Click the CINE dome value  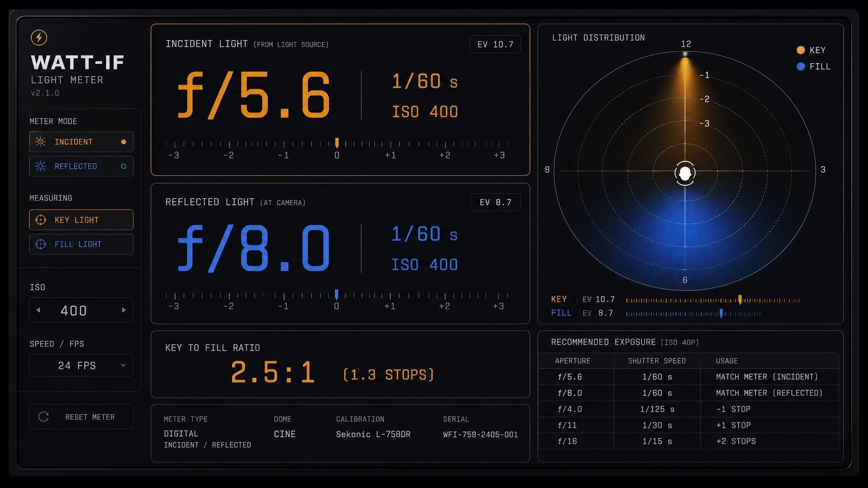point(285,434)
